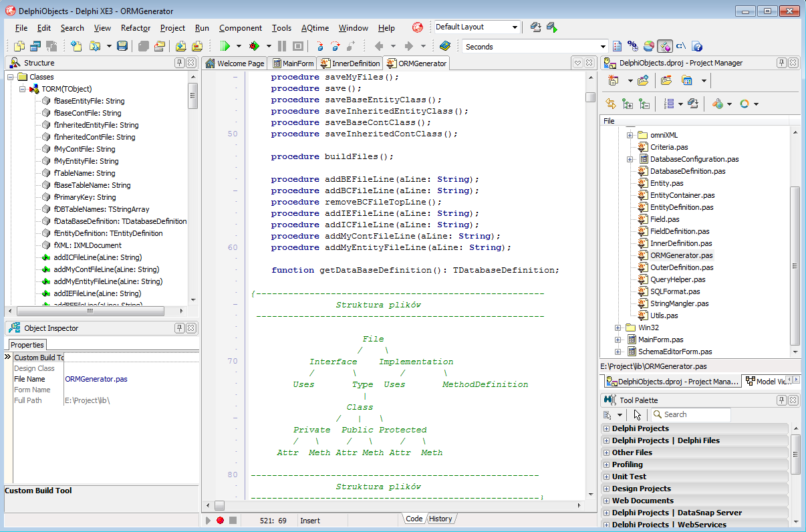Image resolution: width=806 pixels, height=532 pixels.
Task: Open the Seconds units combo box
Action: point(603,47)
